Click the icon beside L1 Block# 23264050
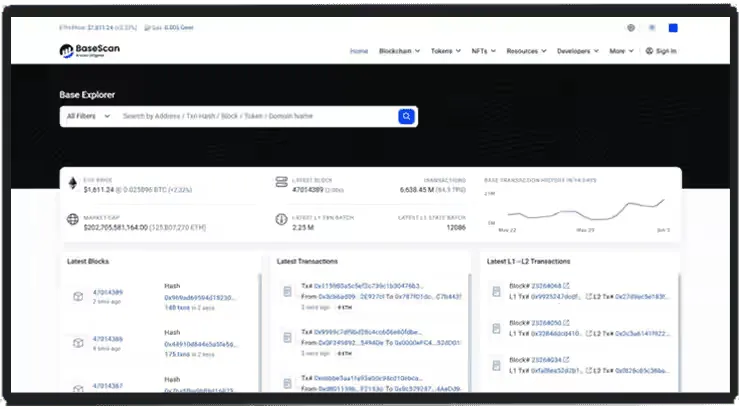 496,328
